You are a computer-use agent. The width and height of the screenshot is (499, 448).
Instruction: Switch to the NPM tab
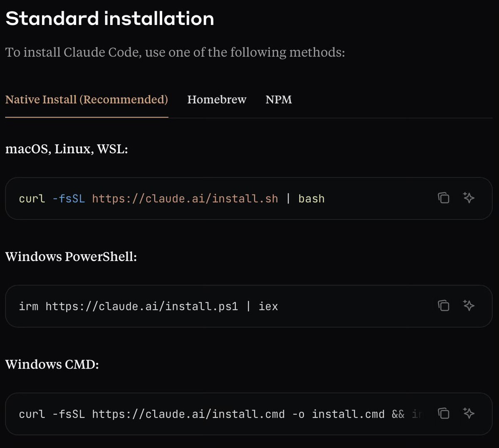click(279, 100)
